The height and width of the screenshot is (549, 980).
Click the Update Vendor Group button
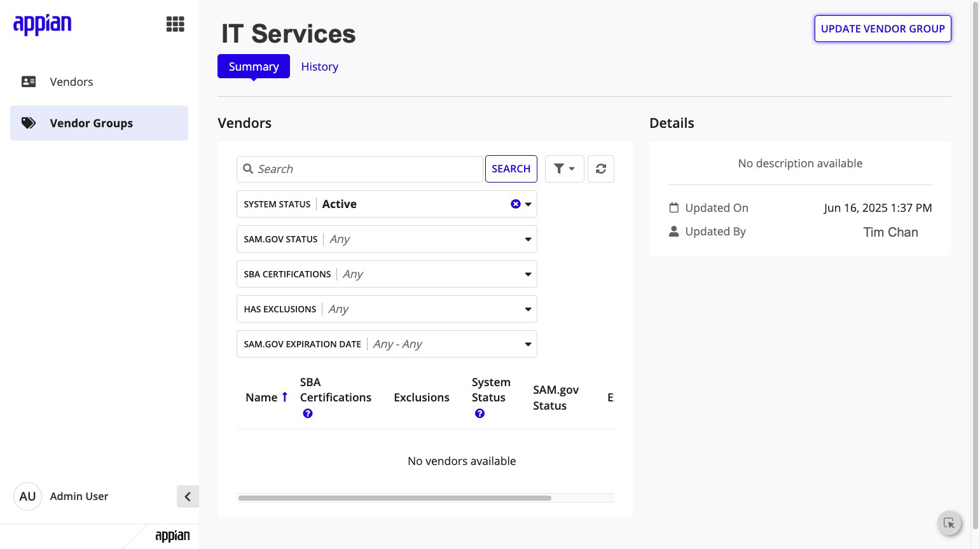883,29
